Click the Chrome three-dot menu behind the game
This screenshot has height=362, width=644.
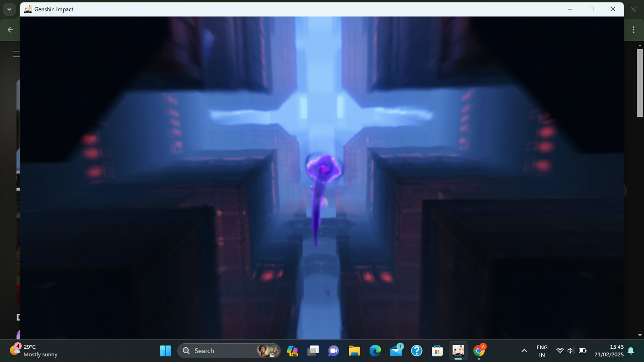tap(633, 29)
